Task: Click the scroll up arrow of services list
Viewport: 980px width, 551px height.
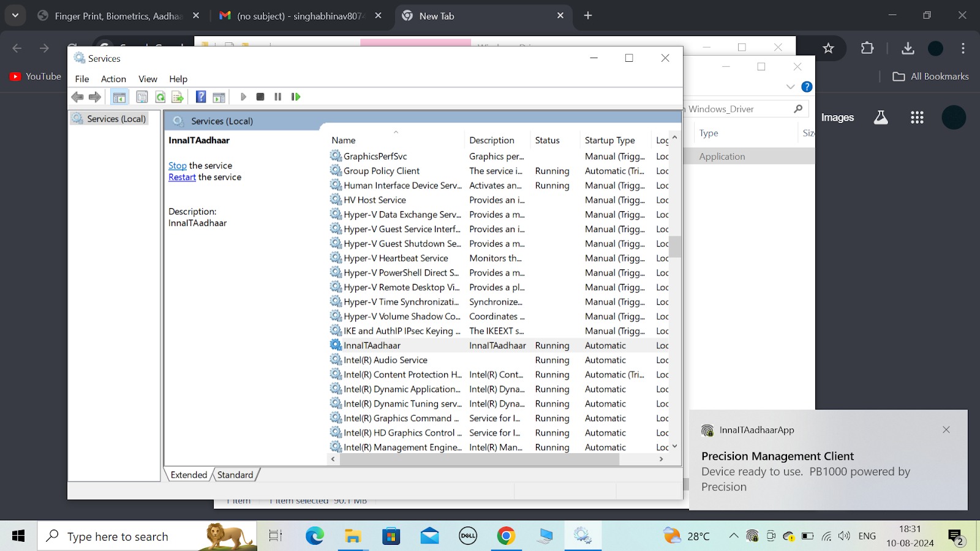Action: (674, 137)
